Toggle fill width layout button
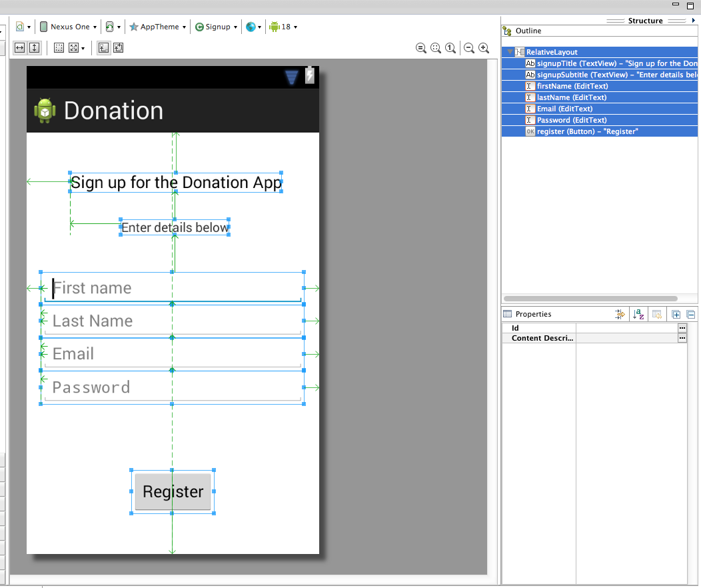The image size is (701, 588). click(20, 48)
